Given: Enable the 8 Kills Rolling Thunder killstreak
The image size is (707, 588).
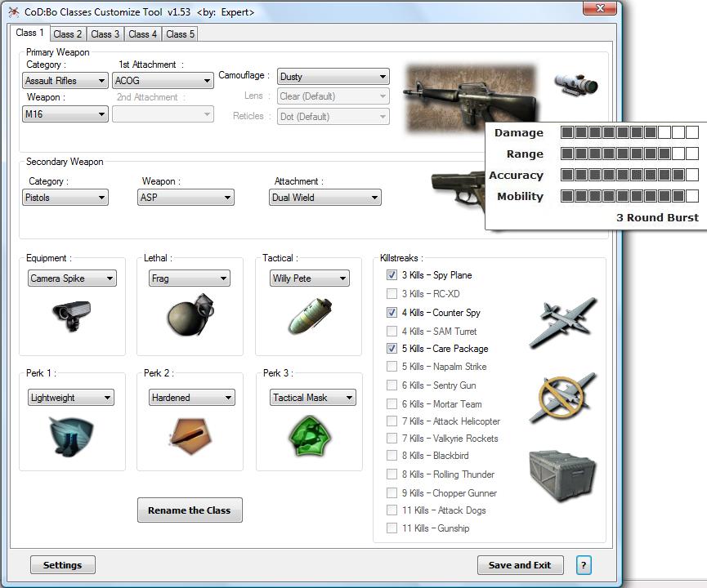Looking at the screenshot, I should click(x=392, y=474).
